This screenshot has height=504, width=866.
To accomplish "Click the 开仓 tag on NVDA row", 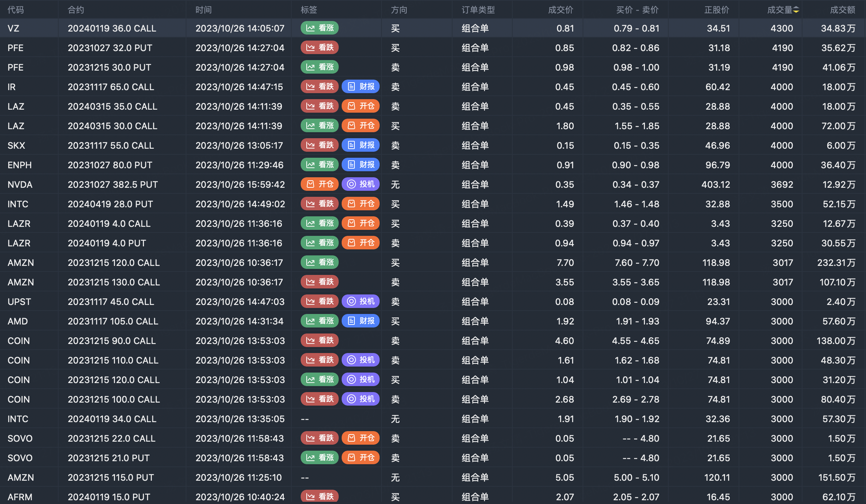I will pos(319,184).
